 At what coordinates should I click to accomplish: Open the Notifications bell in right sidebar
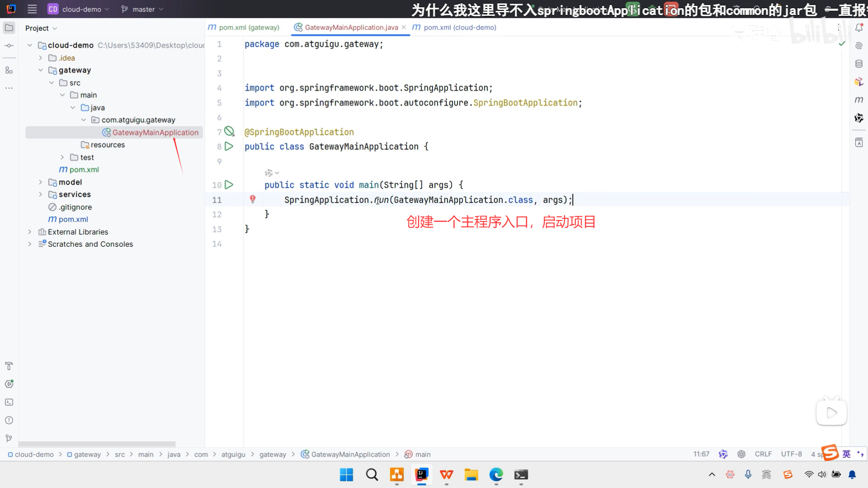(859, 28)
